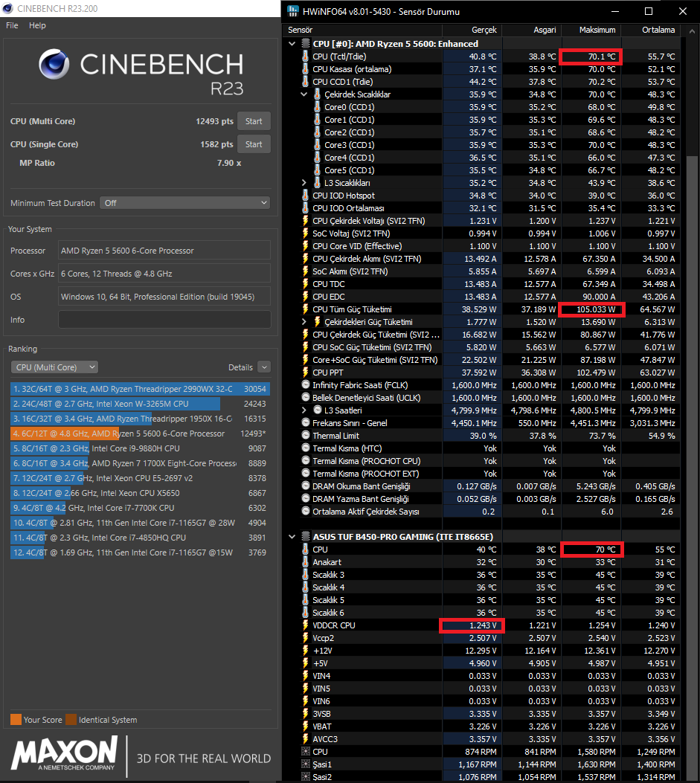Click chip icon beside CPU [#0]: AMD Ryzen 5 5600
The height and width of the screenshot is (783, 700).
306,43
